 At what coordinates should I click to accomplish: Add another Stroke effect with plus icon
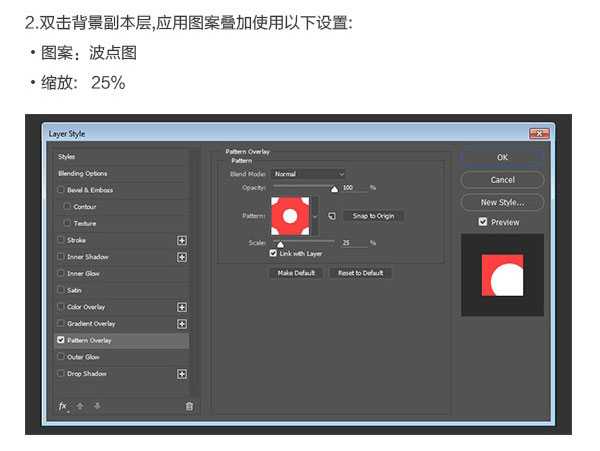click(182, 240)
